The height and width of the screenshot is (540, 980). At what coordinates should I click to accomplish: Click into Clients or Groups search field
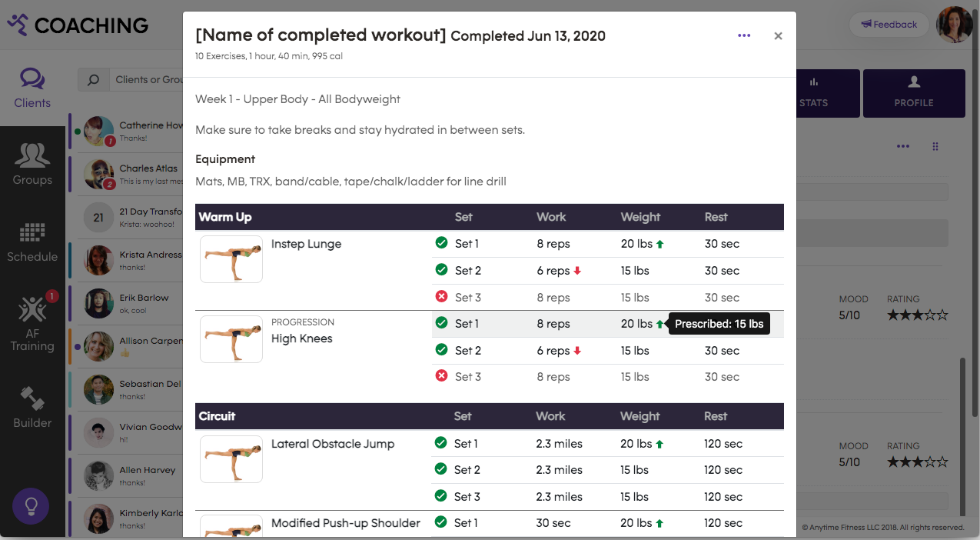tap(146, 80)
